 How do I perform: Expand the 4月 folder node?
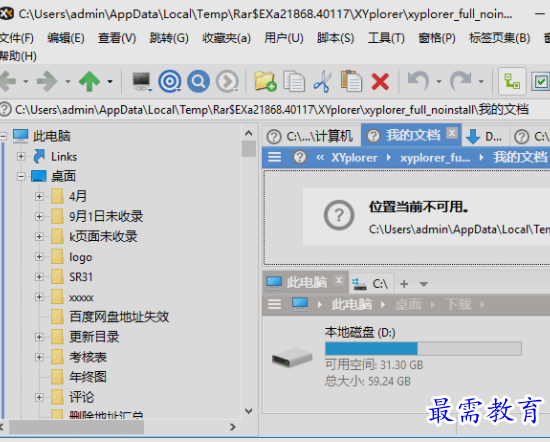39,196
